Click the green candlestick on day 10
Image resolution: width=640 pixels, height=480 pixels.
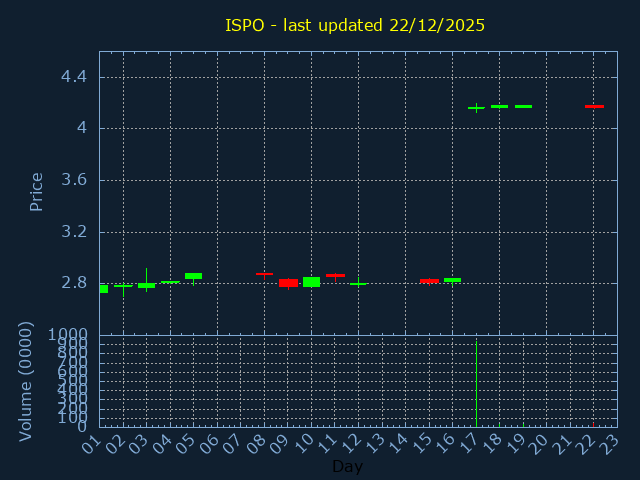click(x=311, y=282)
